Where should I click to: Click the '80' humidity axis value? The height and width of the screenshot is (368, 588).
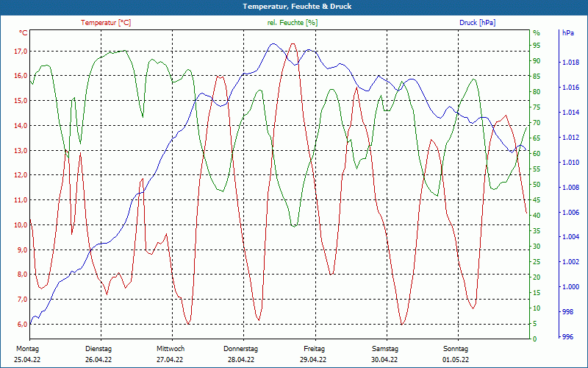(x=537, y=91)
